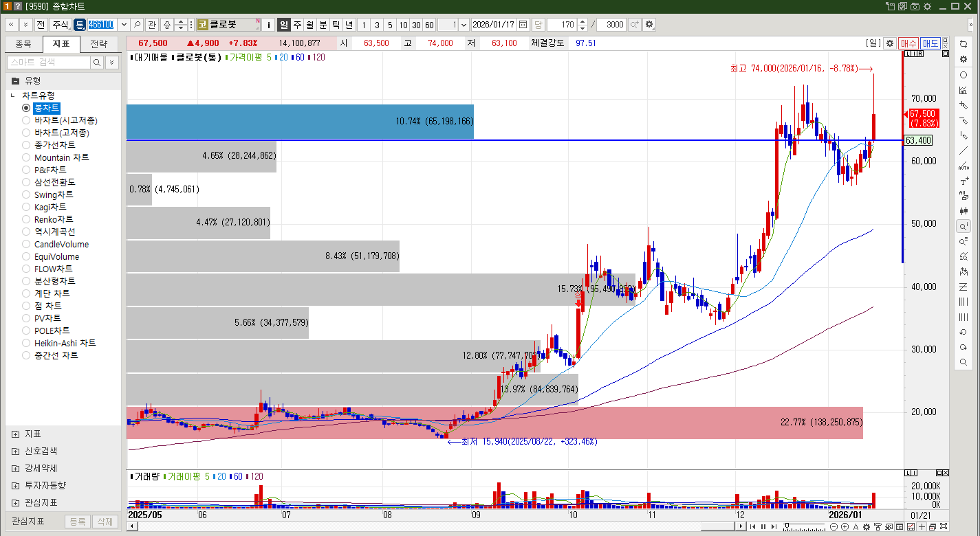Click the 170 bar count field
980x536 pixels.
tap(561, 25)
